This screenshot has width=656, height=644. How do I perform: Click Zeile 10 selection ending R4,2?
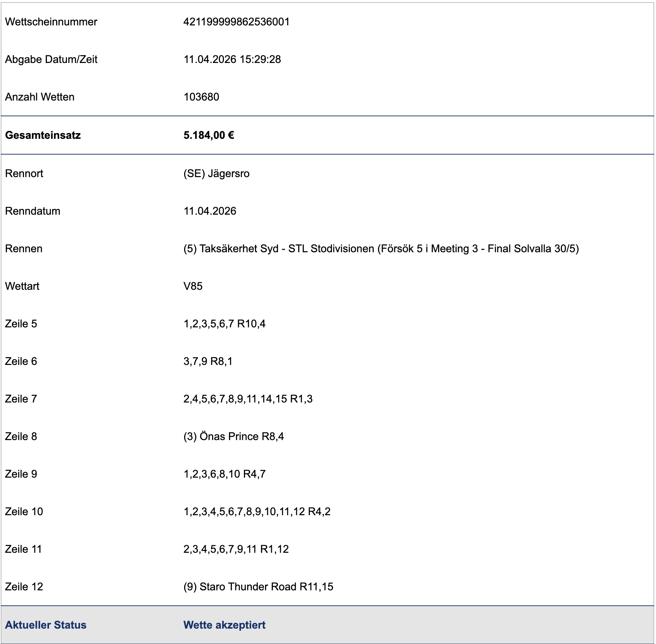coord(257,512)
